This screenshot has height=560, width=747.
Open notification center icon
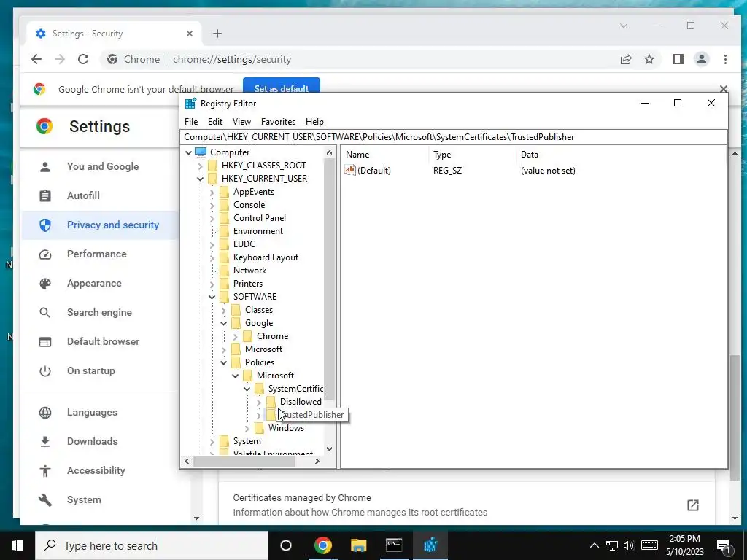click(x=724, y=545)
